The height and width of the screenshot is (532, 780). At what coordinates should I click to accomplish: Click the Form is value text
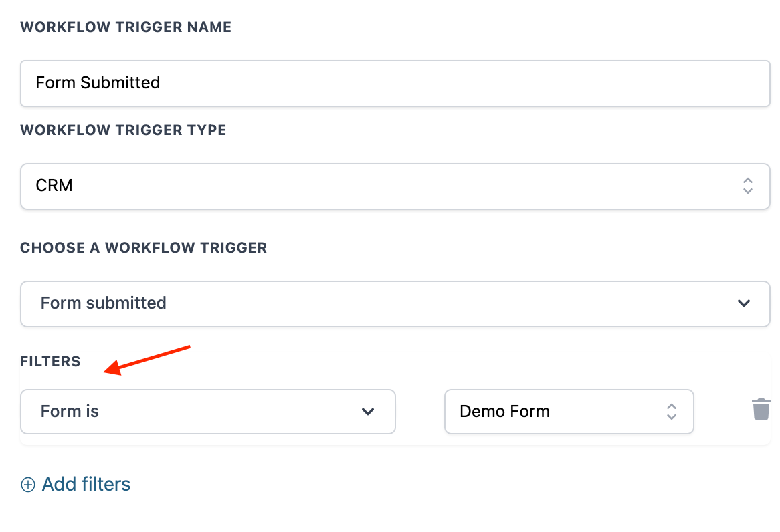coord(70,412)
